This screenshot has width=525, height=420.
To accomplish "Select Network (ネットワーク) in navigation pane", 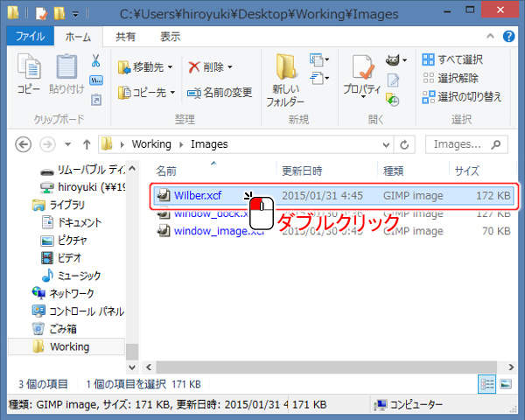I will 63,293.
